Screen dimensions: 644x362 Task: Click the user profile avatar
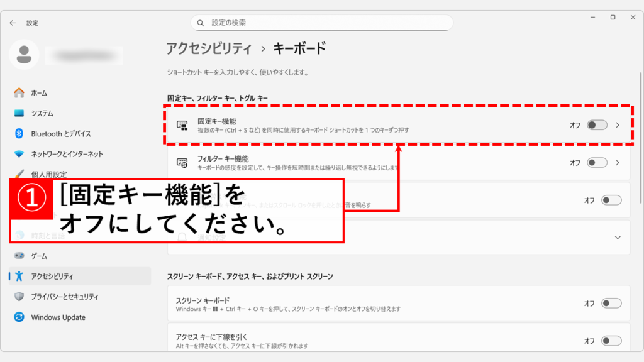pos(24,55)
